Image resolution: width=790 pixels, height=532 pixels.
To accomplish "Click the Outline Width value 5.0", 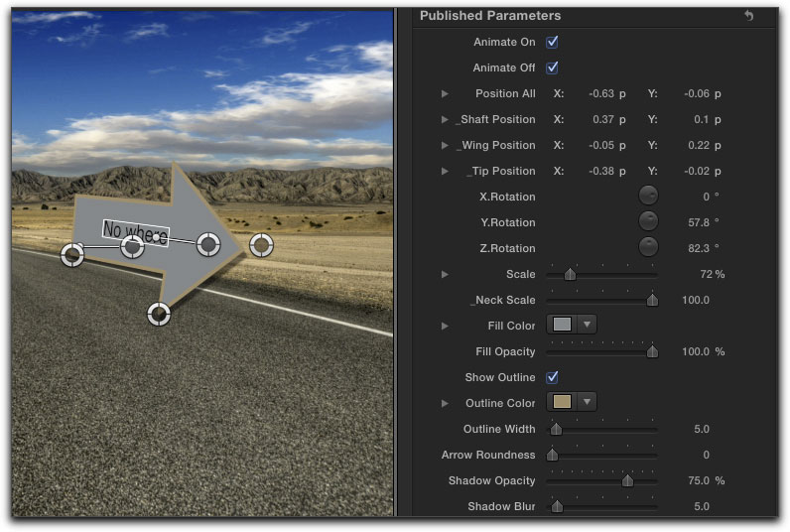I will pos(702,429).
